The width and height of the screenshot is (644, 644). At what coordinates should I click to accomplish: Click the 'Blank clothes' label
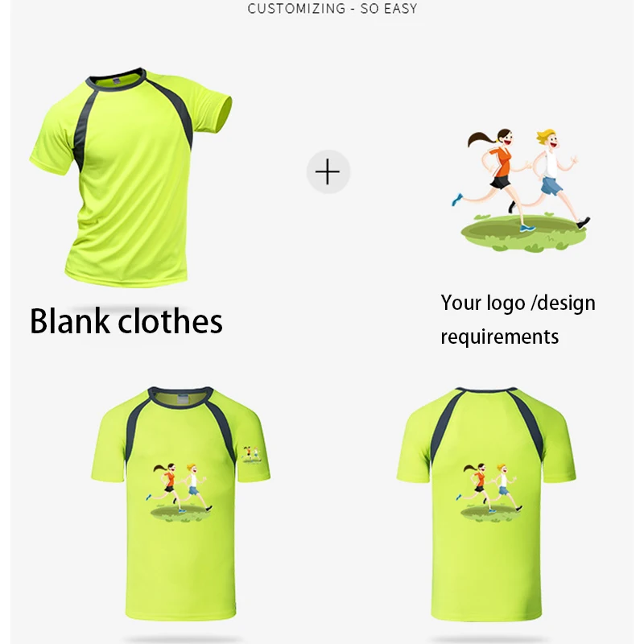126,320
